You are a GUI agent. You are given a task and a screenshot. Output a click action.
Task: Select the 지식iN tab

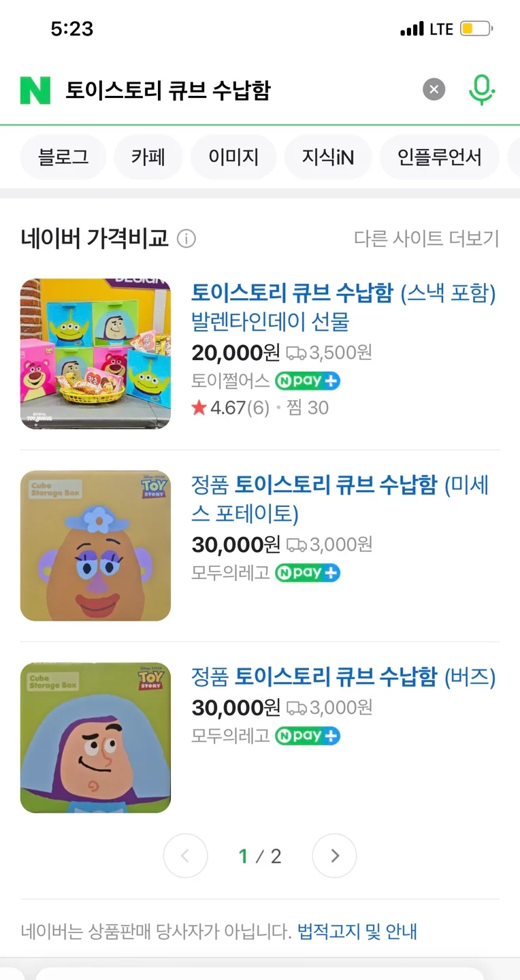pyautogui.click(x=328, y=157)
